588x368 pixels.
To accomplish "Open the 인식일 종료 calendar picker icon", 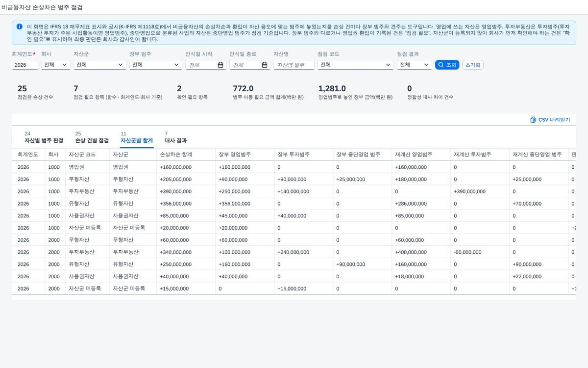I will point(265,65).
